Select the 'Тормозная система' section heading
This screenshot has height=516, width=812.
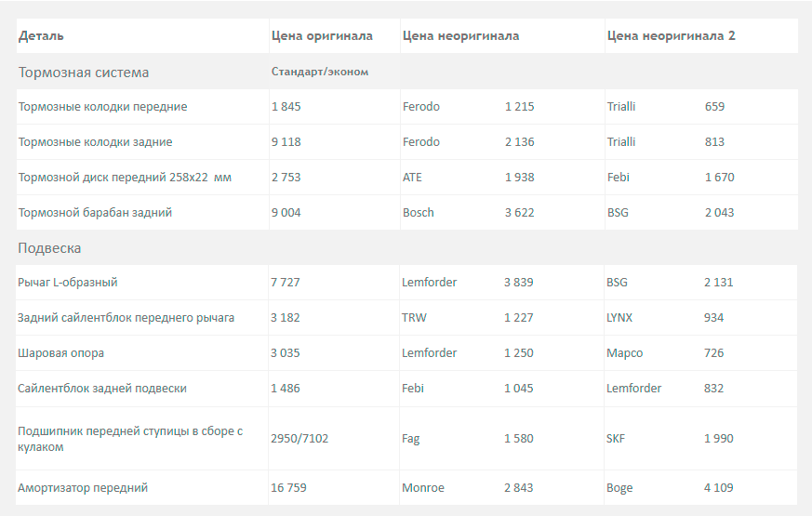(84, 73)
